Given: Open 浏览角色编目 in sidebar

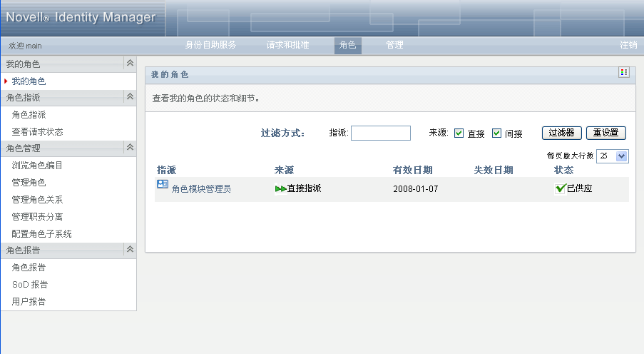Looking at the screenshot, I should point(37,166).
